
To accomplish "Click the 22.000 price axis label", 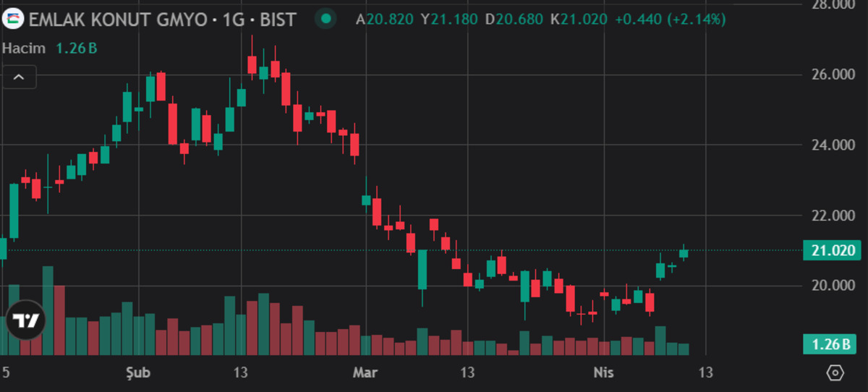I will [x=835, y=216].
